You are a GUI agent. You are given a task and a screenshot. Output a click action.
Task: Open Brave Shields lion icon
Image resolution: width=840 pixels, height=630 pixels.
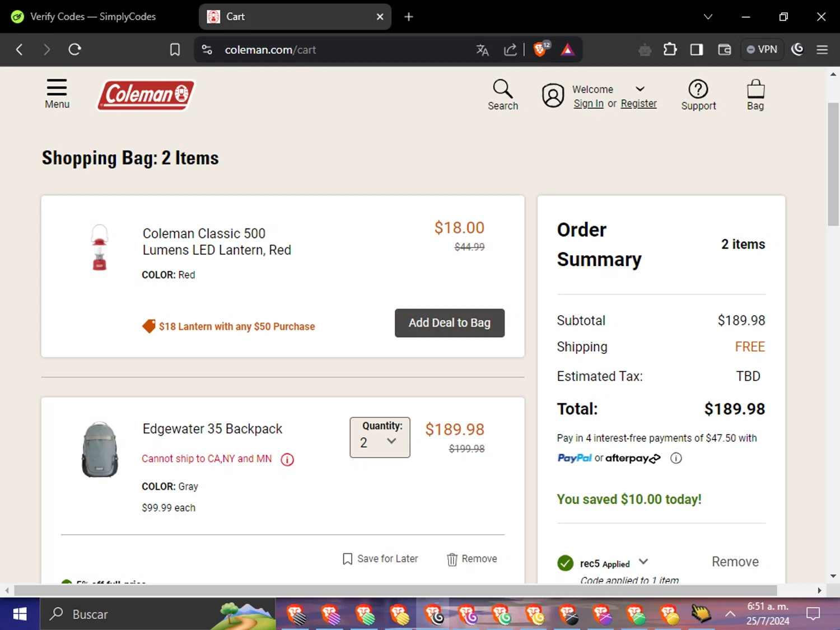click(x=540, y=49)
